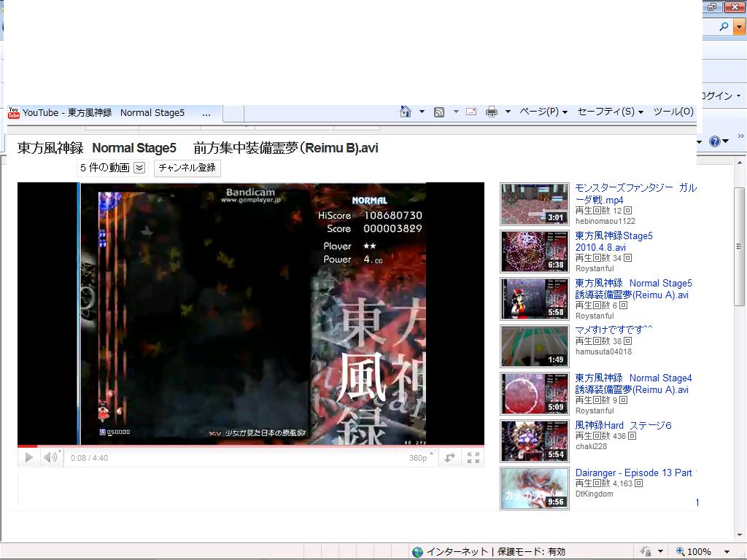Toggle the wide player size icon
747x560 pixels.
[x=449, y=458]
